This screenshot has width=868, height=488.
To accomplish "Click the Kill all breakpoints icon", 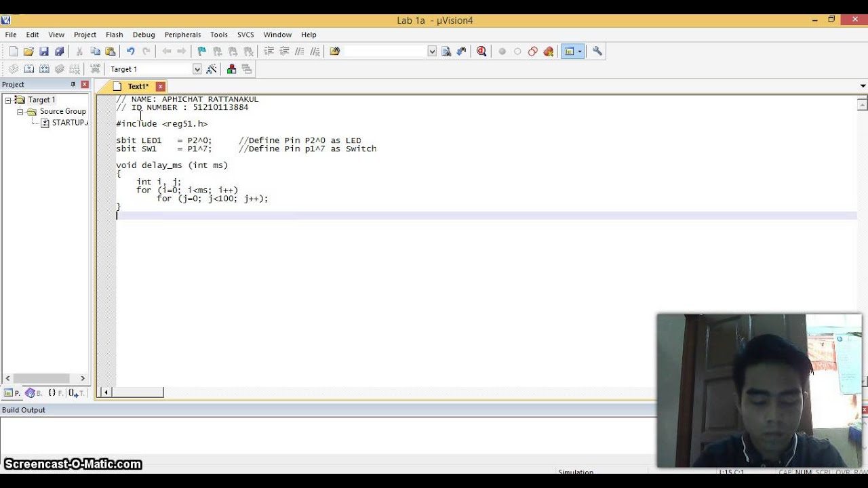I will [549, 52].
